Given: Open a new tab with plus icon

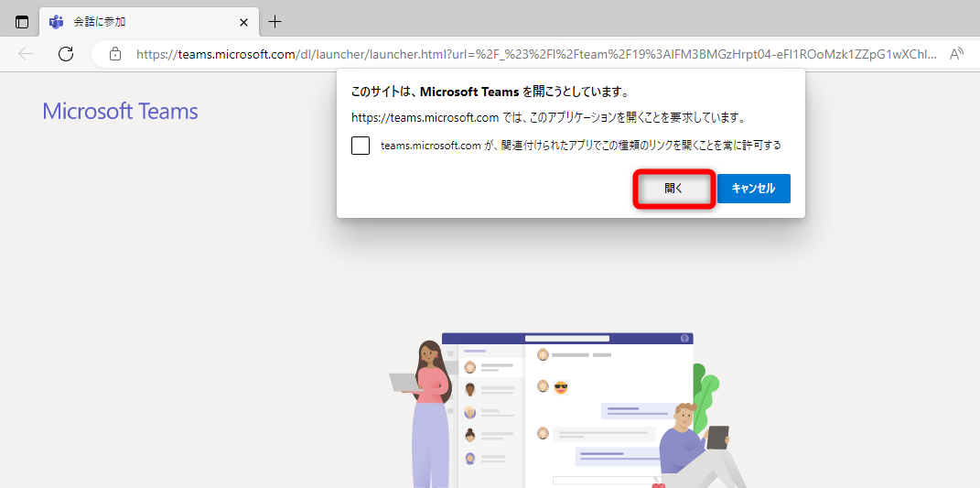Looking at the screenshot, I should coord(275,22).
